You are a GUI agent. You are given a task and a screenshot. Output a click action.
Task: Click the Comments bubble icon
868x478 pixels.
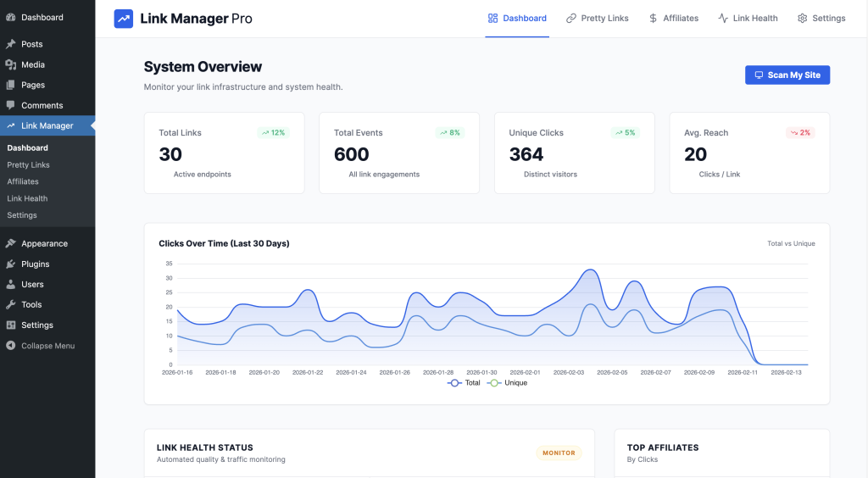(10, 105)
